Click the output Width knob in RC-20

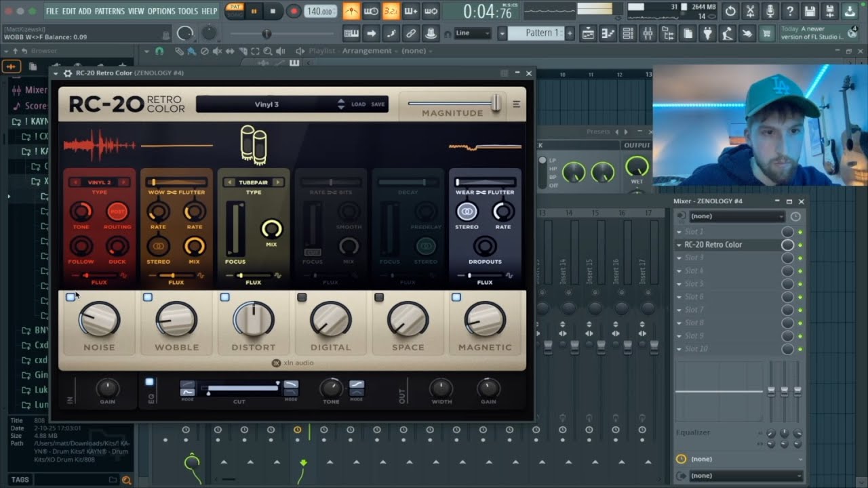pos(441,388)
